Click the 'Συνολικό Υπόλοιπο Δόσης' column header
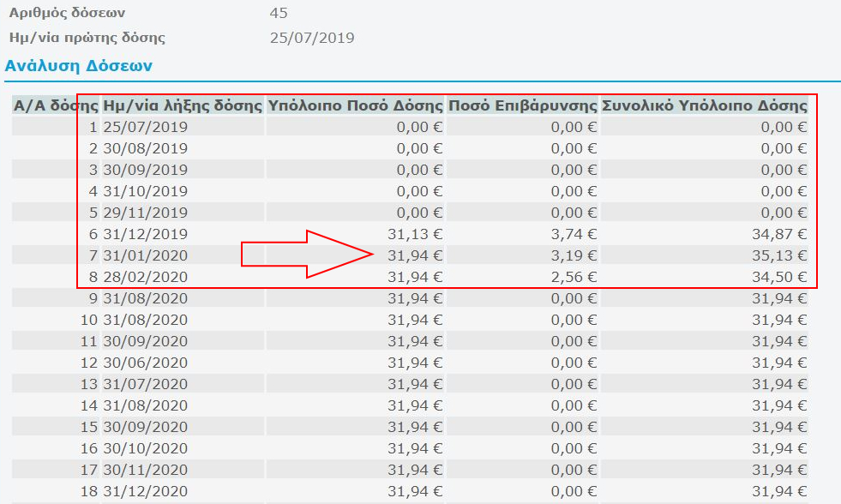The image size is (841, 504). (x=705, y=106)
